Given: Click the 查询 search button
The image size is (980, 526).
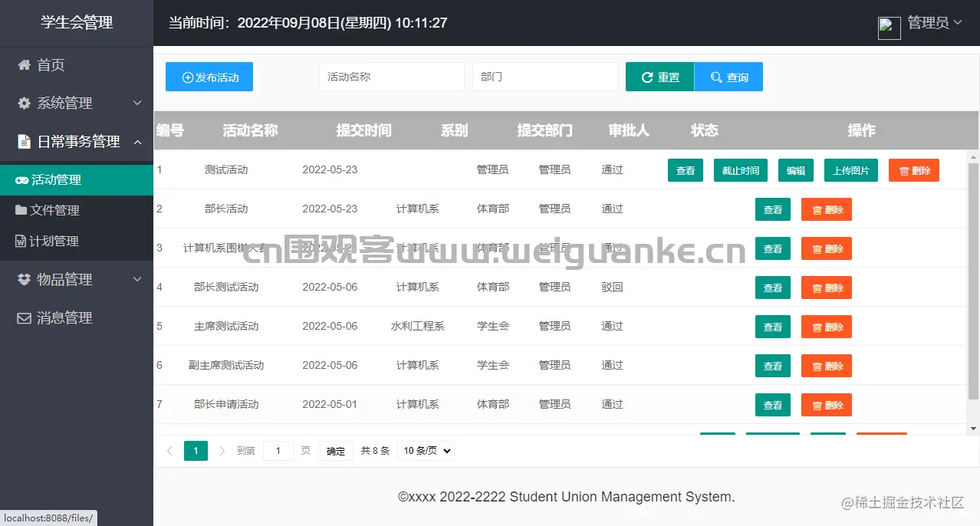Looking at the screenshot, I should pos(728,77).
